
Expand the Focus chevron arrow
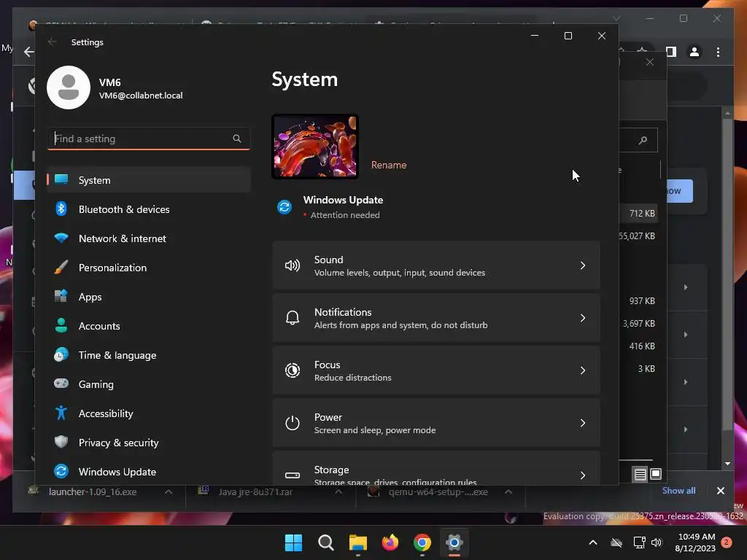click(583, 370)
